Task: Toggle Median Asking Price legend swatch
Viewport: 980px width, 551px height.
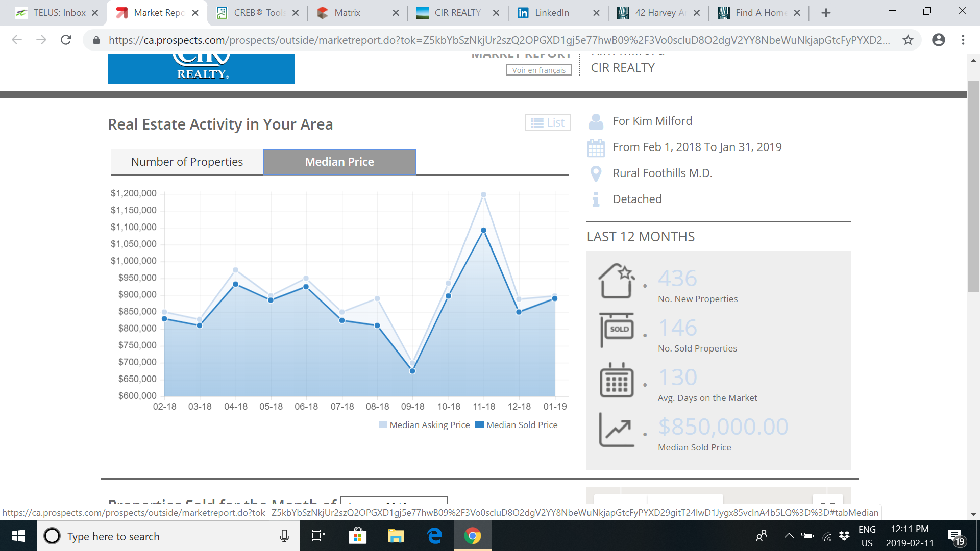Action: (383, 424)
